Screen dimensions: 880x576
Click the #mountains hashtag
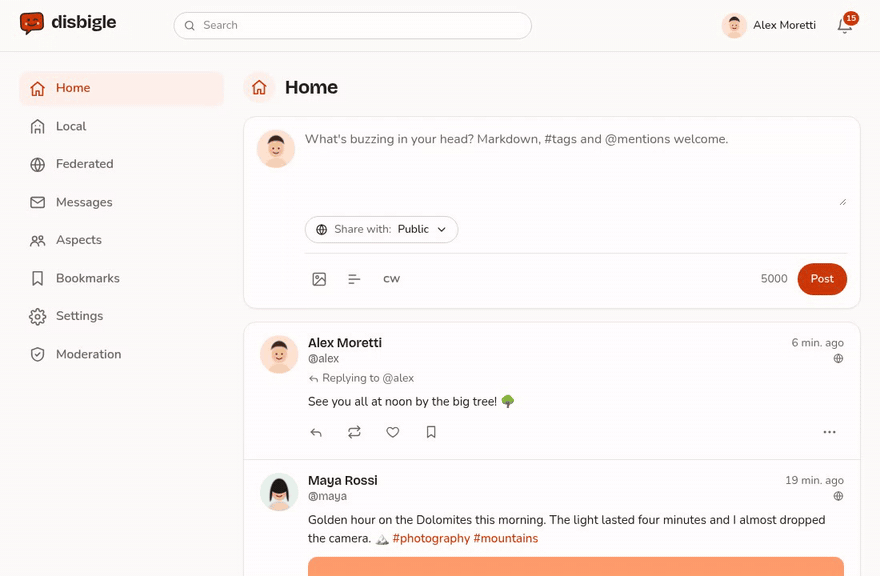coord(506,538)
